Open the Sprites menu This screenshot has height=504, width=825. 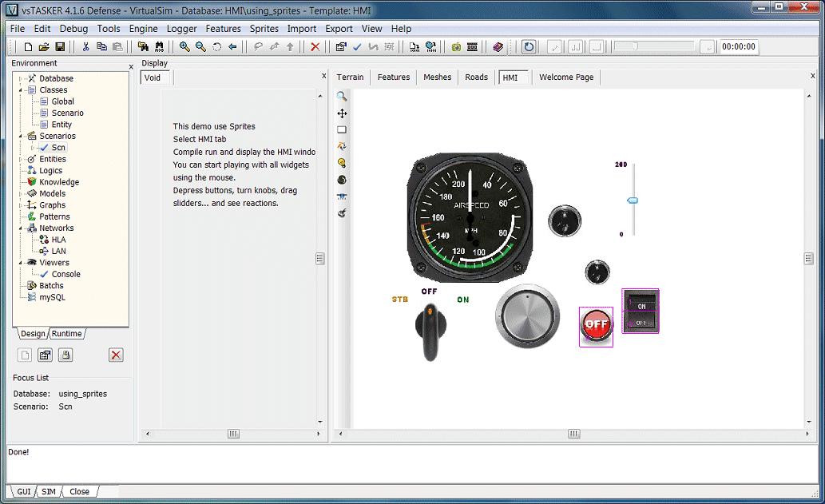[x=264, y=29]
